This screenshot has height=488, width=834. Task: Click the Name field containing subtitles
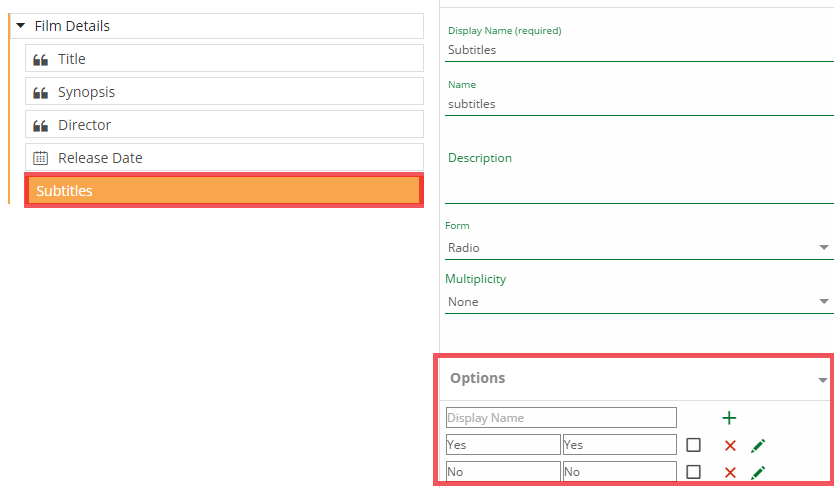[639, 103]
